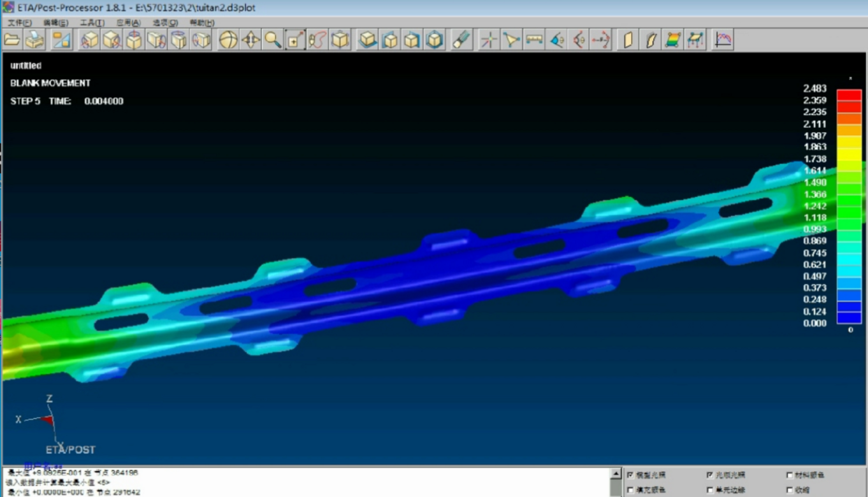Click the rainbow contour plot icon
Screen dimensions: 868x497
tap(673, 40)
